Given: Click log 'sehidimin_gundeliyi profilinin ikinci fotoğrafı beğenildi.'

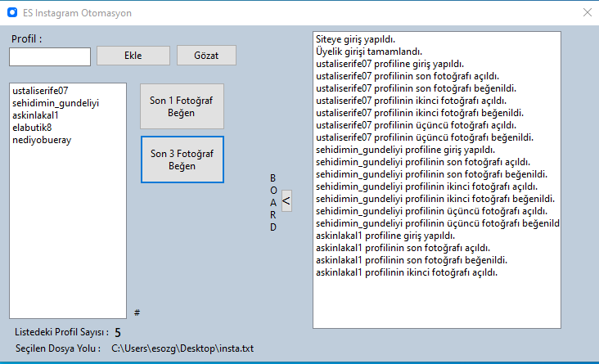Looking at the screenshot, I should 435,199.
